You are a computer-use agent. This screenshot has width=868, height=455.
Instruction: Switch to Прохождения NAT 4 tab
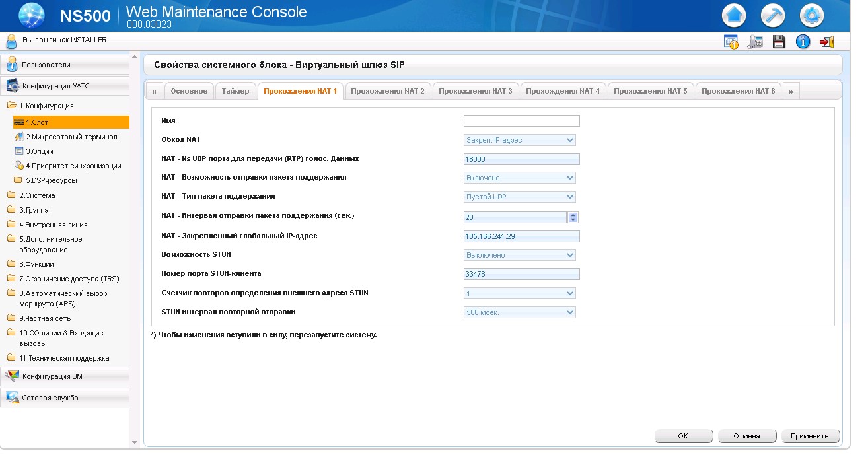pyautogui.click(x=563, y=91)
